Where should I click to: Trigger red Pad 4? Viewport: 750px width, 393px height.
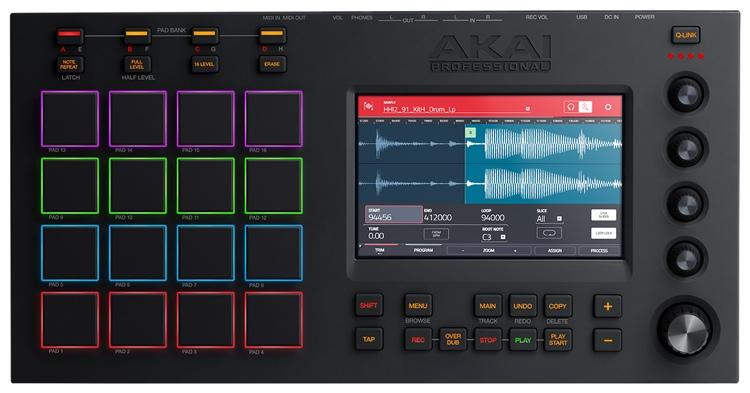(274, 320)
